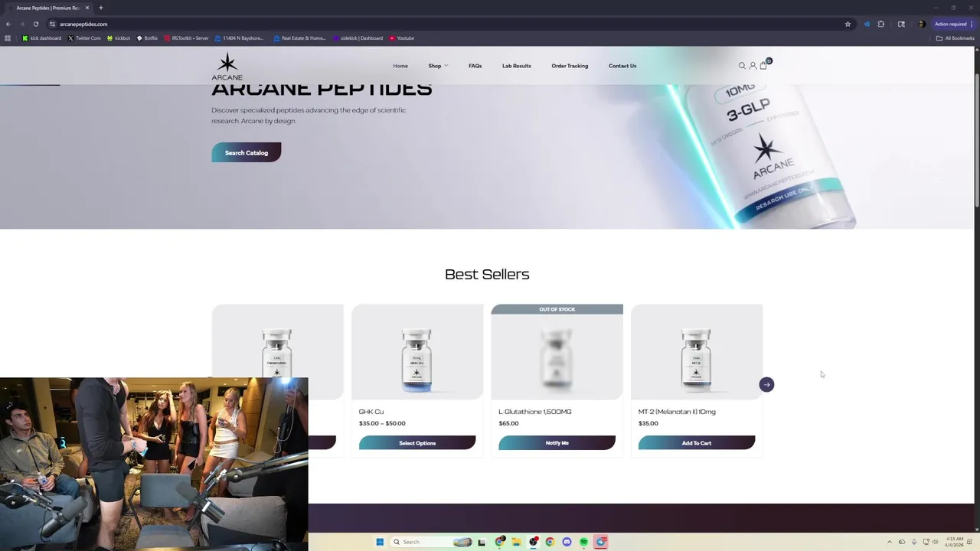Go to the Home menu item

point(400,66)
